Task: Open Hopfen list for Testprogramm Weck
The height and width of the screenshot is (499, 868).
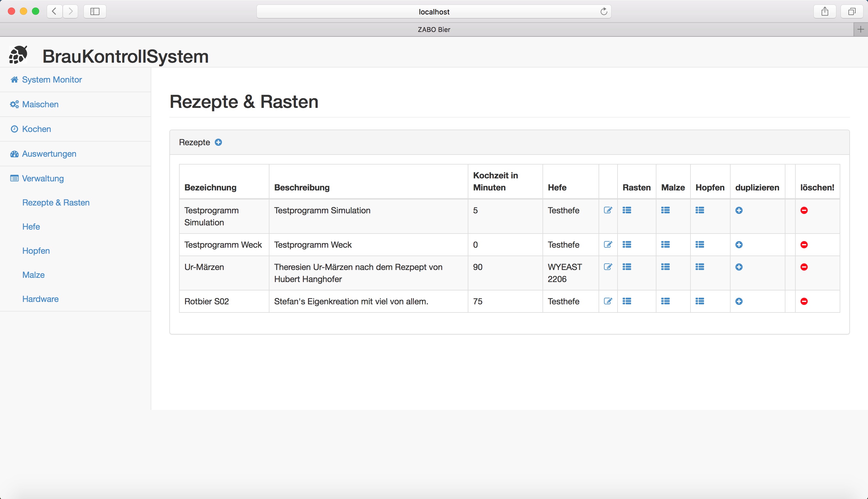Action: [700, 244]
